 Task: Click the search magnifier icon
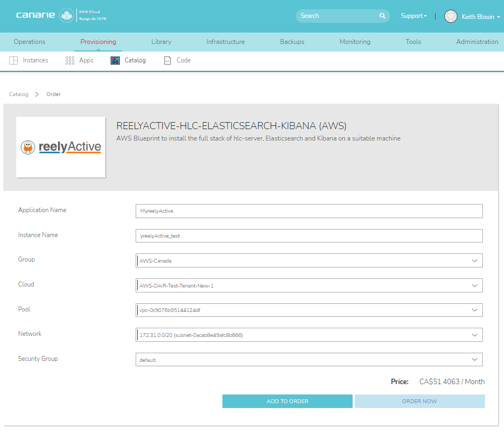(x=382, y=16)
